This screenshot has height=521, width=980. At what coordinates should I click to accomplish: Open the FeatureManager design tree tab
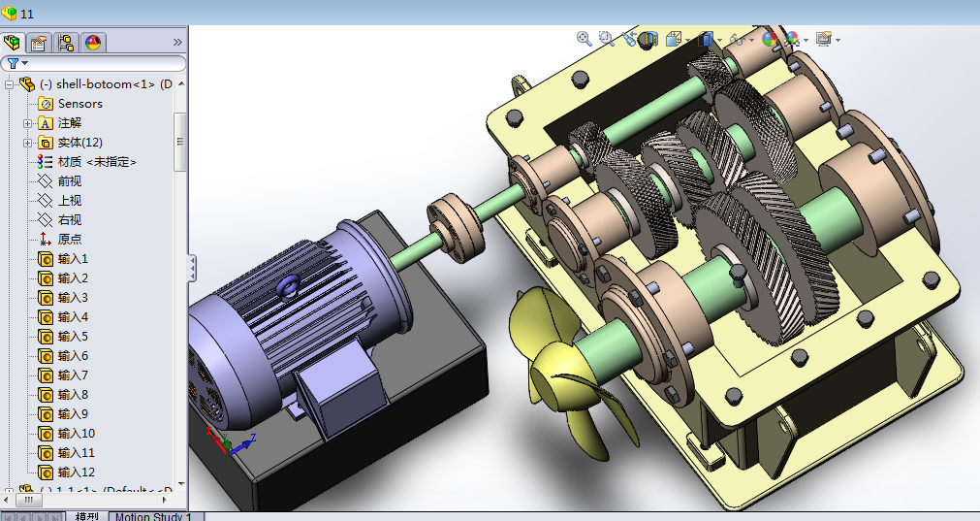click(12, 43)
